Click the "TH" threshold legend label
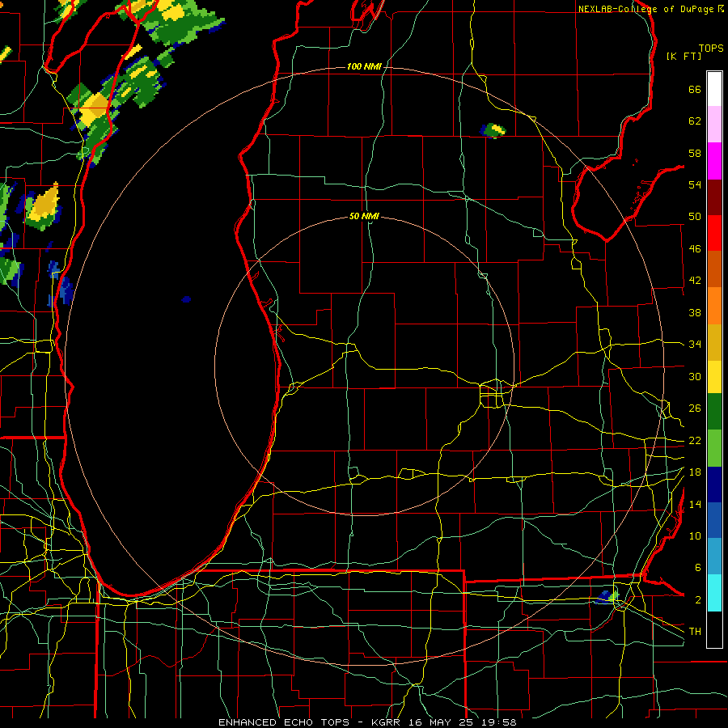This screenshot has height=728, width=728. pos(695,632)
